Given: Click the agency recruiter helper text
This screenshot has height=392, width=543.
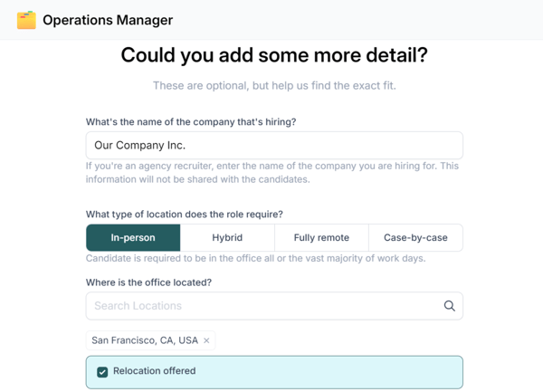Looking at the screenshot, I should [x=271, y=172].
